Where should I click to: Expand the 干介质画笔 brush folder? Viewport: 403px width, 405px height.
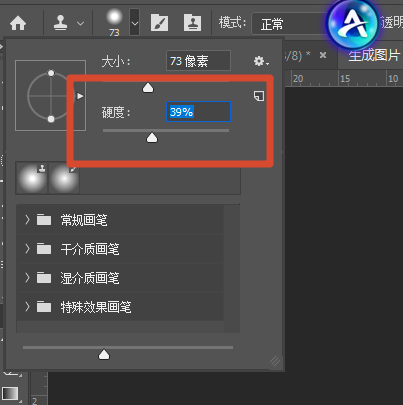27,249
